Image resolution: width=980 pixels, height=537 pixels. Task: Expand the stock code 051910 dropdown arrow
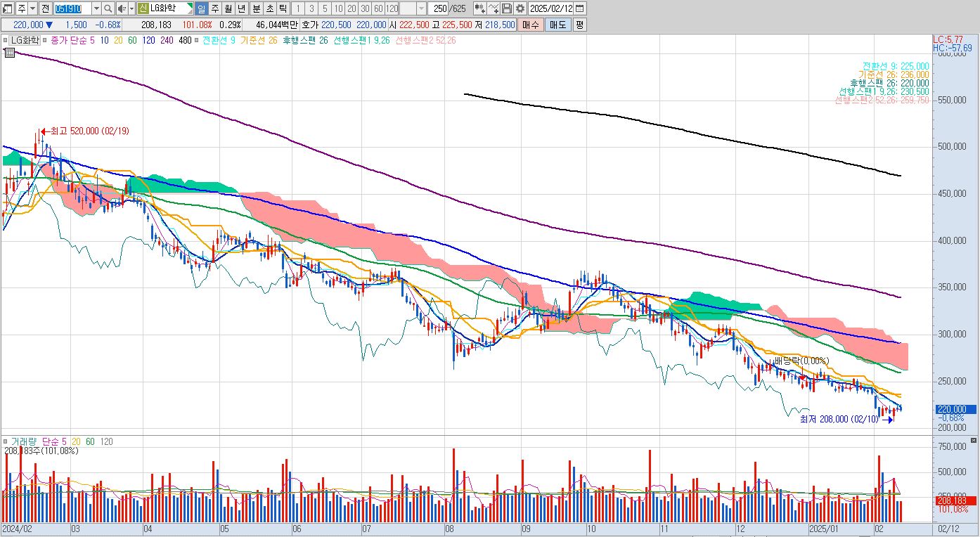tap(96, 8)
